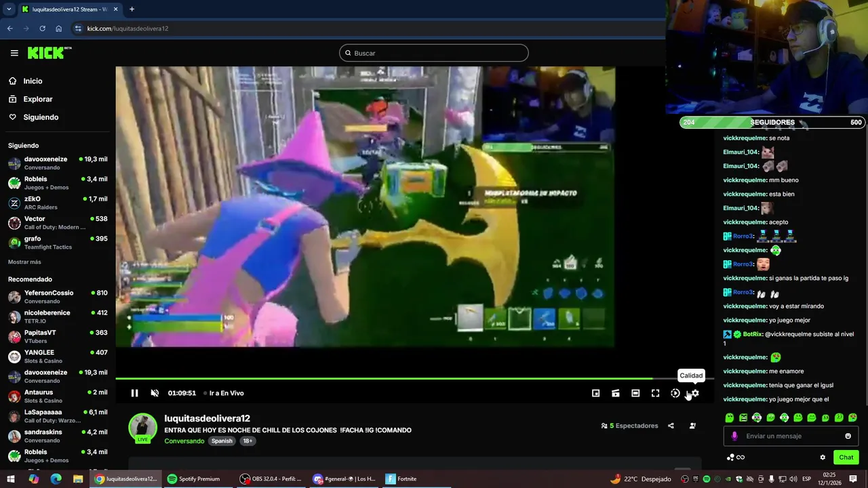Open YefersonCossio recommended channel
The image size is (868, 488).
58,297
